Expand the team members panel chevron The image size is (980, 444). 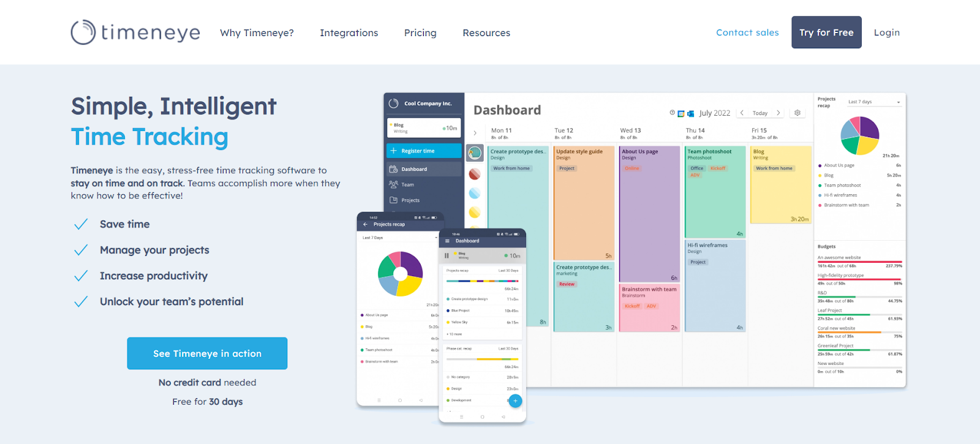click(x=475, y=133)
